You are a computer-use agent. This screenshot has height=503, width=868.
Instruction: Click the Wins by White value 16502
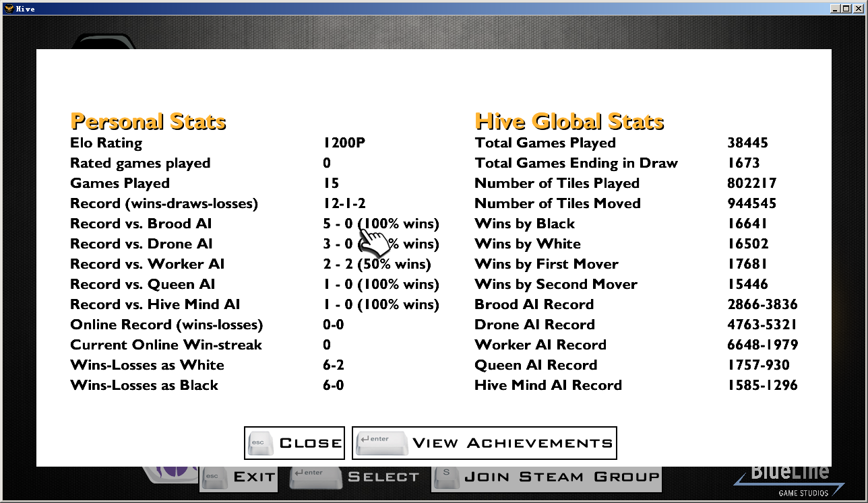(x=748, y=244)
